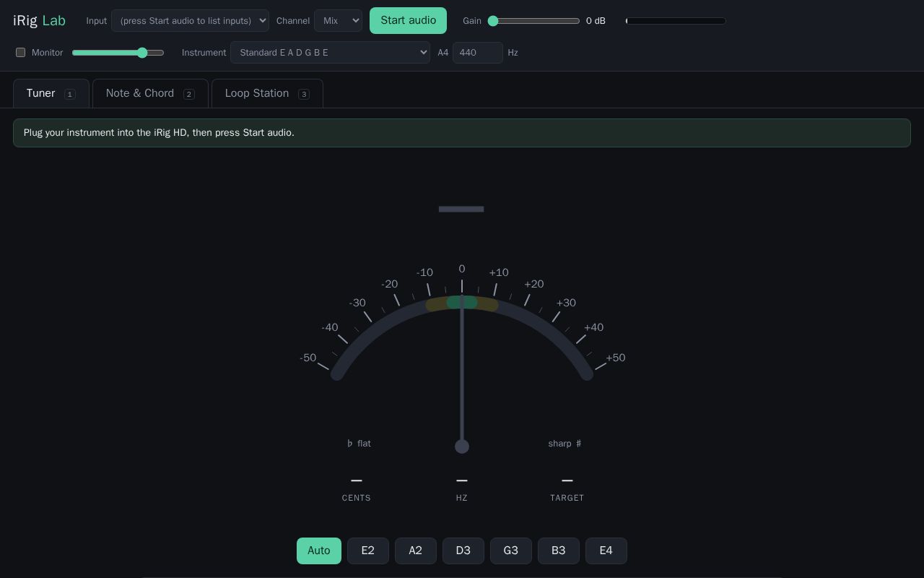Choose the A2 string button
Screen dimensions: 924x578
pos(416,551)
